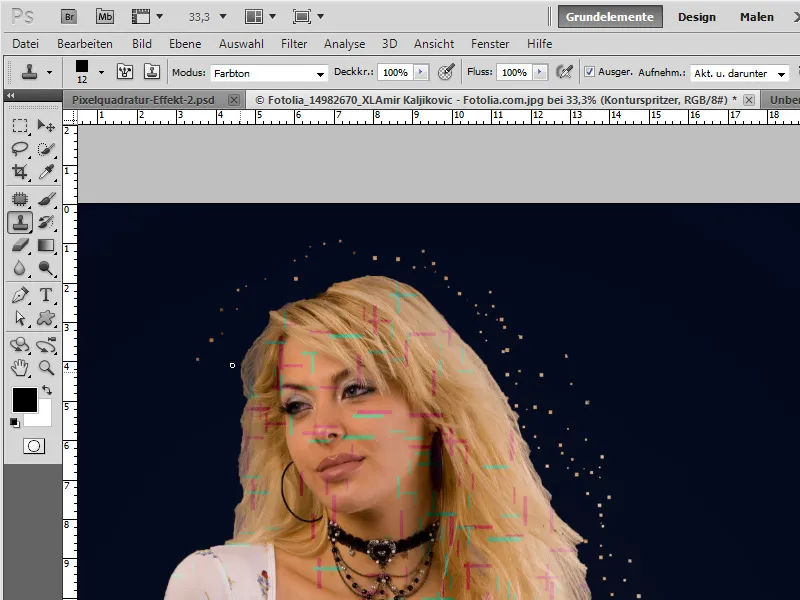Select the Brush tool

(46, 198)
